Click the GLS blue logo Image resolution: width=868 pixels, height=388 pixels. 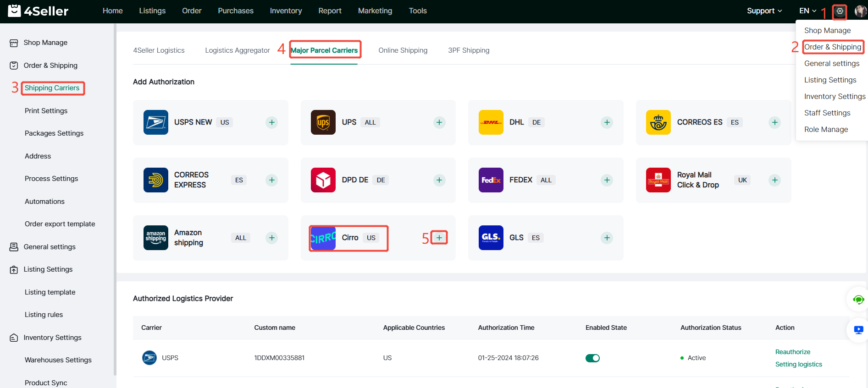[491, 238]
